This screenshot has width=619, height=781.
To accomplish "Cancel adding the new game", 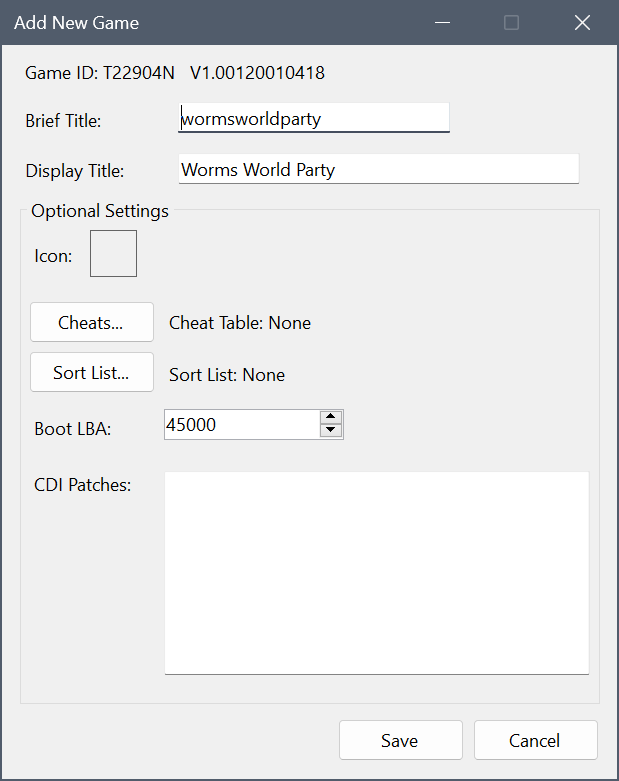I will (535, 741).
